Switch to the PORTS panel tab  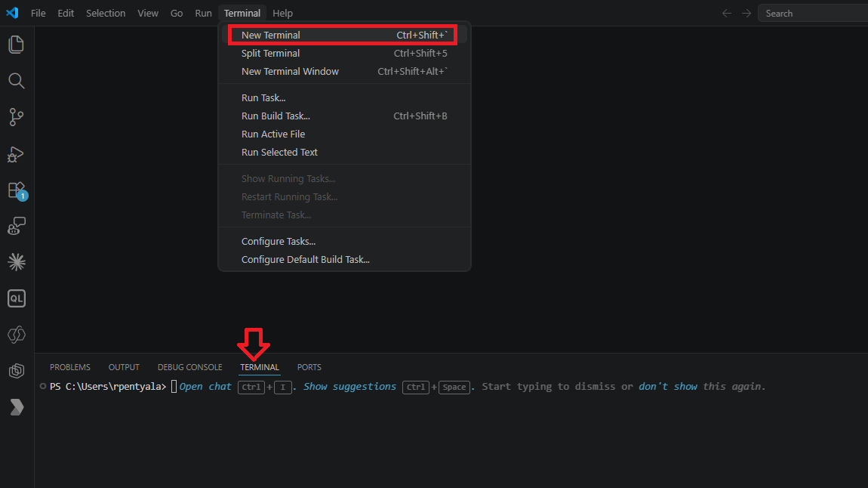(309, 367)
